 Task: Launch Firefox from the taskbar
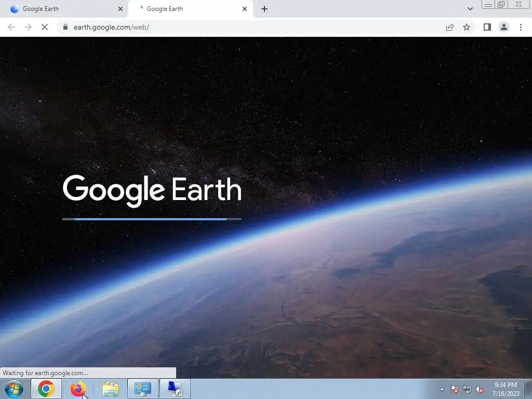(78, 389)
